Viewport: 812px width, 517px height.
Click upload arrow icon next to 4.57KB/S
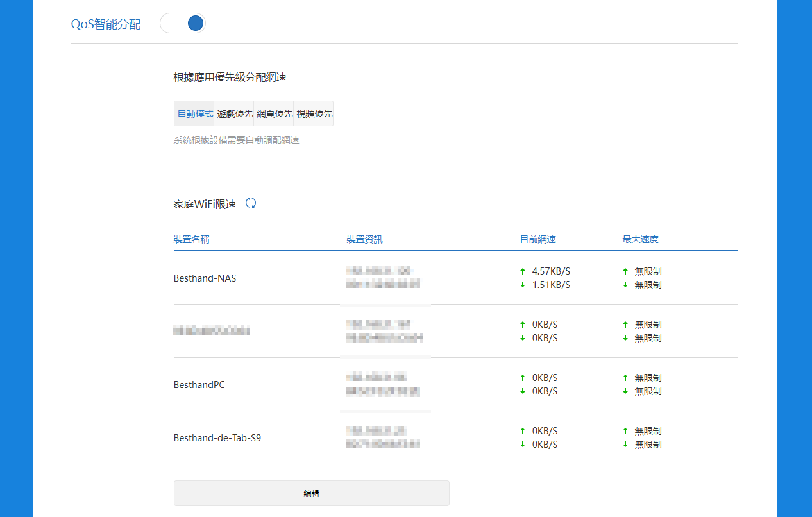pos(523,271)
